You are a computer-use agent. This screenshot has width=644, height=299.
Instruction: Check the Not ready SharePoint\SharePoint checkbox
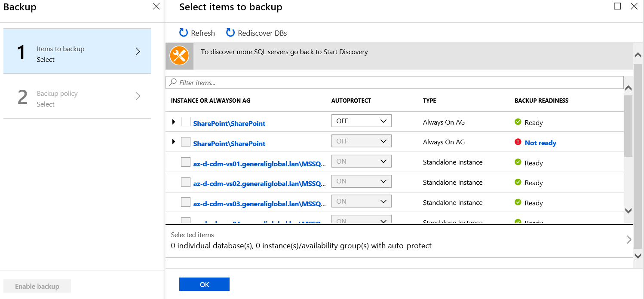pyautogui.click(x=185, y=142)
